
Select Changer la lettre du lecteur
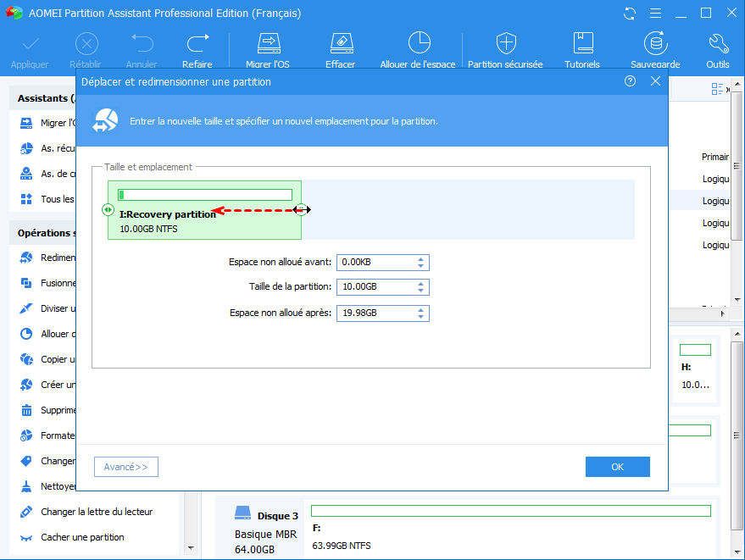(97, 512)
